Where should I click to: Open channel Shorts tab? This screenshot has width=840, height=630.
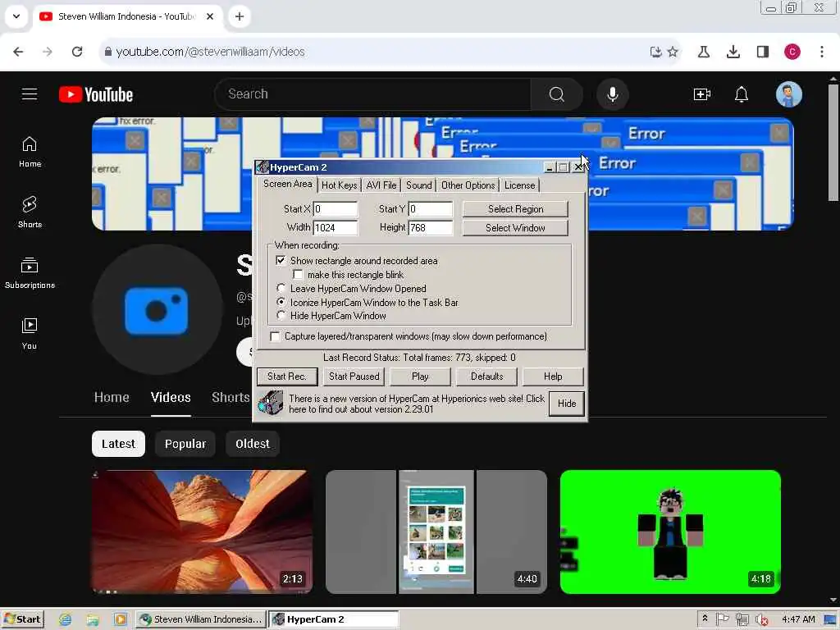[x=231, y=398]
